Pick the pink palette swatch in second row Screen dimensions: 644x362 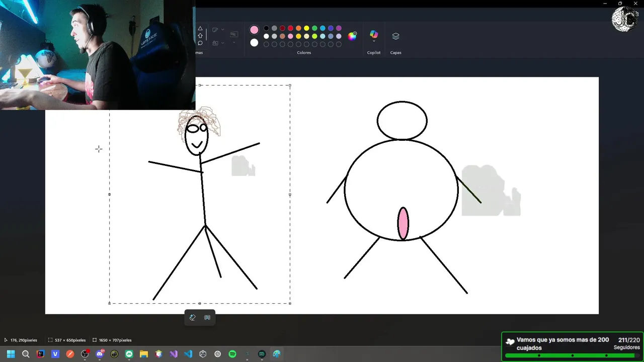coord(290,36)
